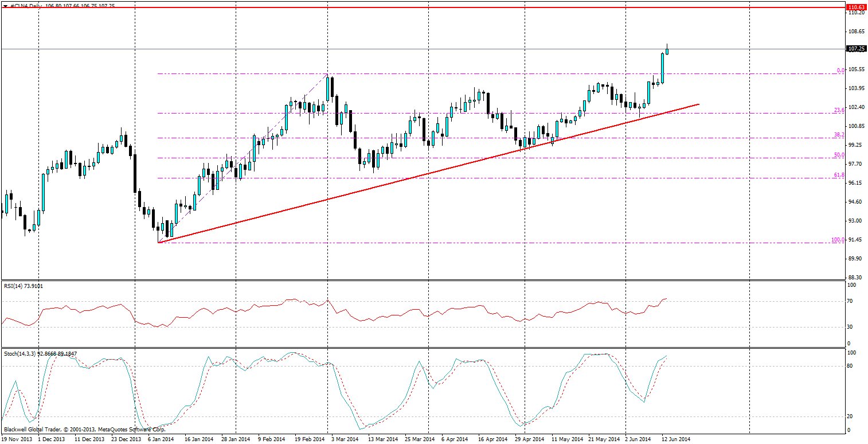
Task: Click the 99.25 price axis label
Action: pos(856,145)
